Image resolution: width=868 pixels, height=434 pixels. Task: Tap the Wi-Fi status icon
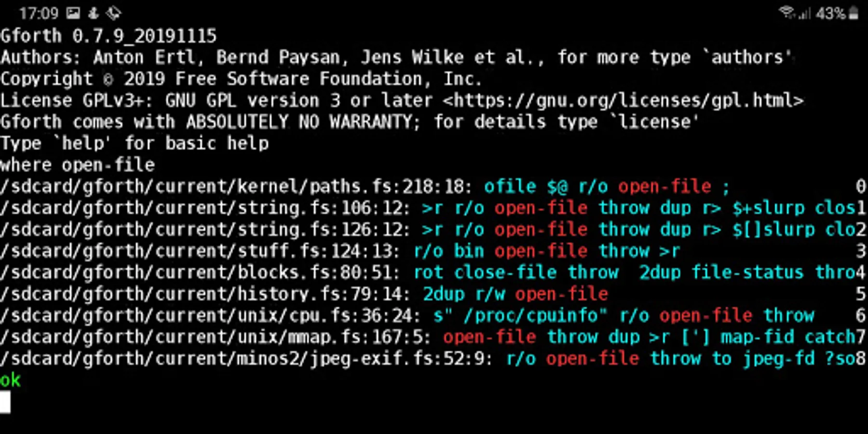coord(787,13)
